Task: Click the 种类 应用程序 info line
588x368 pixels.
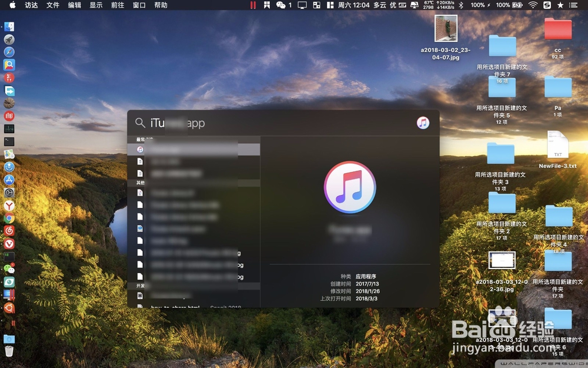Action: (358, 276)
